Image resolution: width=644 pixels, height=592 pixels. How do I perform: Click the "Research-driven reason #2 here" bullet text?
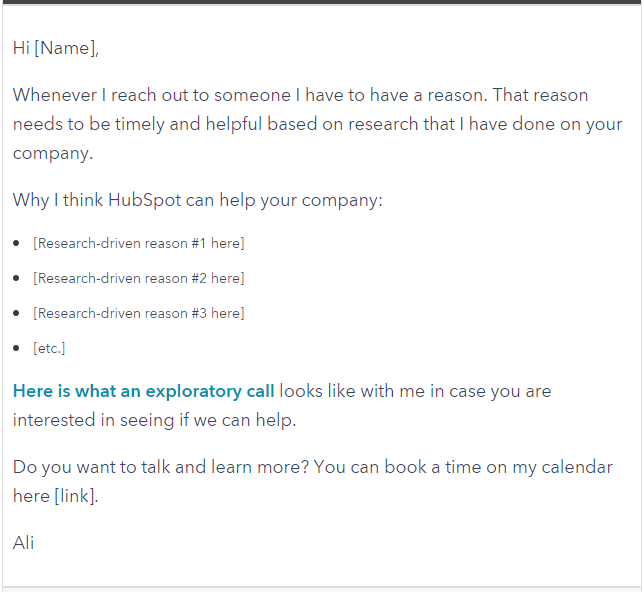point(138,278)
